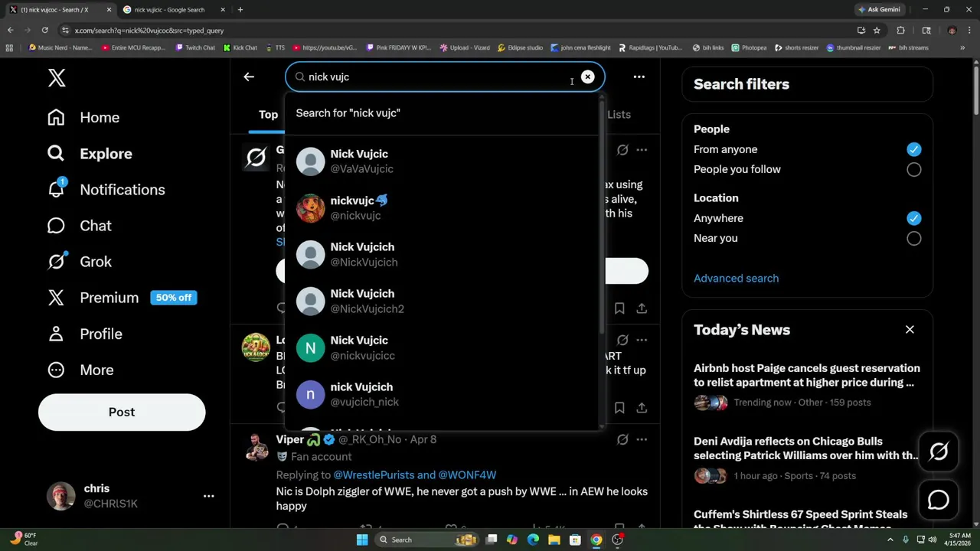This screenshot has width=980, height=551.
Task: Open three-dot menu on Viper's post
Action: (642, 439)
